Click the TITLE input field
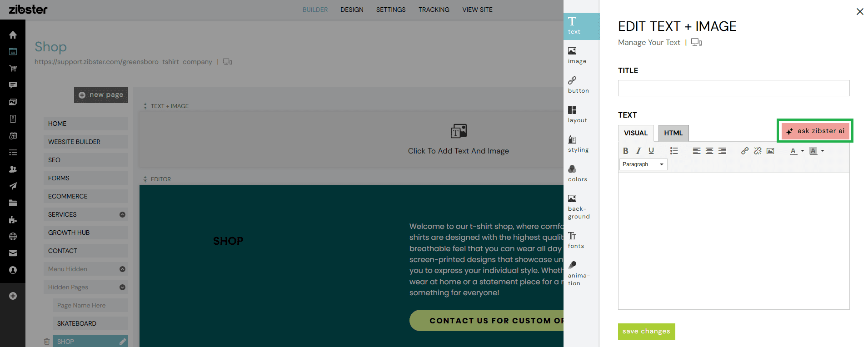 click(x=733, y=88)
